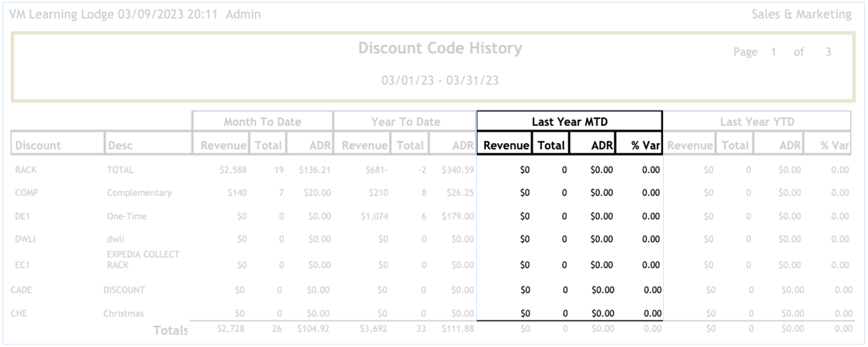868x347 pixels.
Task: Select the Year To Date group header
Action: click(x=404, y=123)
